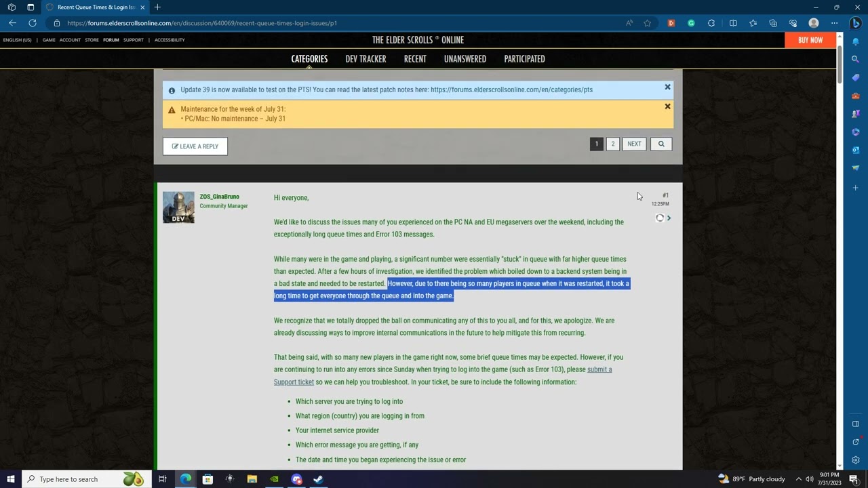Screen dimensions: 868x488
Task: Go back using the browser back arrow
Action: tap(12, 23)
